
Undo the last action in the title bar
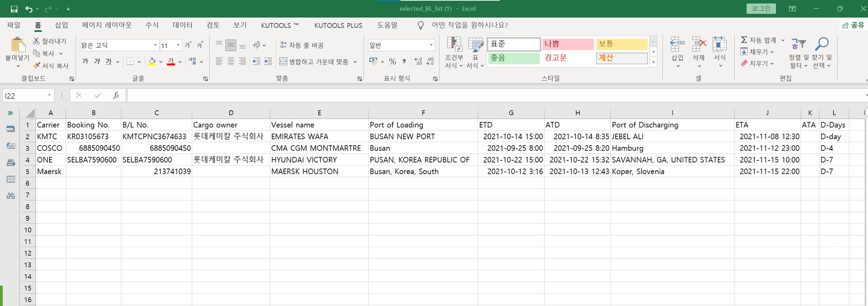29,9
